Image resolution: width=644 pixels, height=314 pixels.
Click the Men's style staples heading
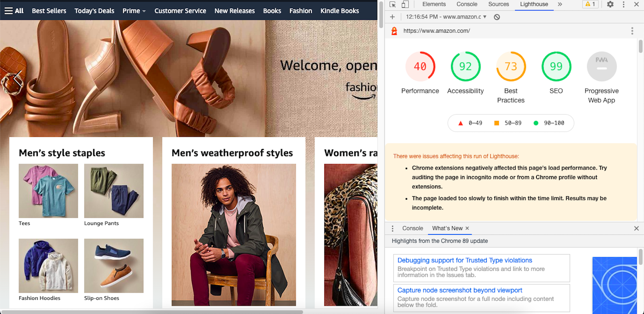coord(62,153)
